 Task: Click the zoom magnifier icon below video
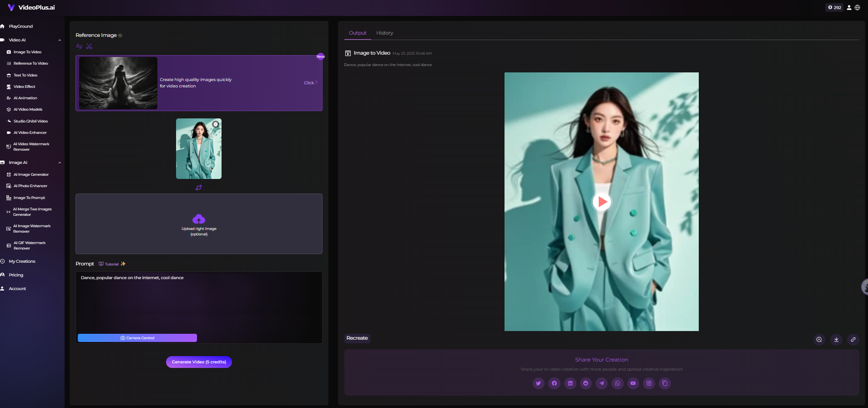click(819, 339)
